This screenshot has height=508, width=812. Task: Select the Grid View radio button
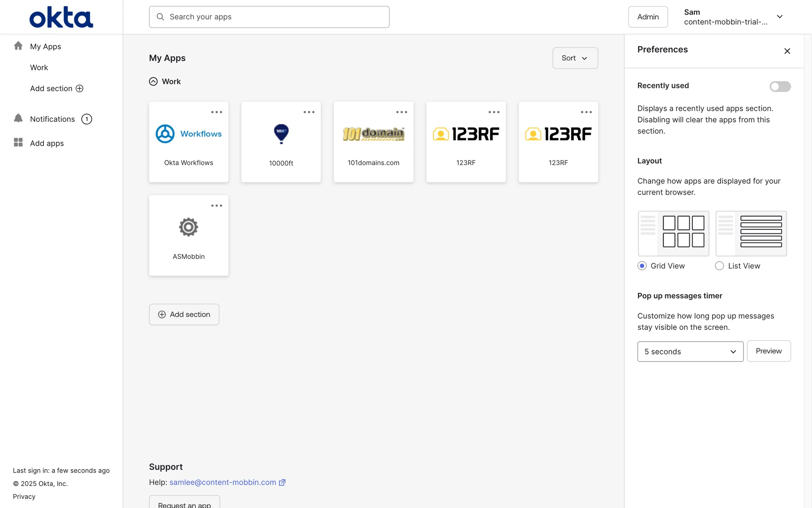pyautogui.click(x=642, y=266)
